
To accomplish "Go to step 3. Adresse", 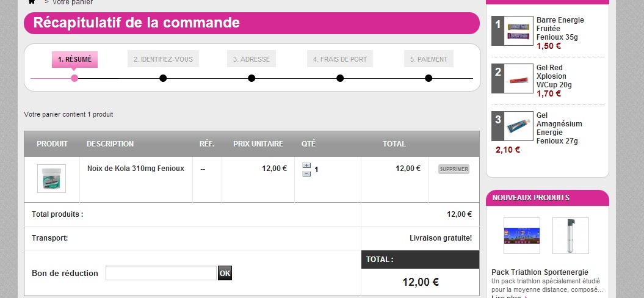I will (251, 59).
